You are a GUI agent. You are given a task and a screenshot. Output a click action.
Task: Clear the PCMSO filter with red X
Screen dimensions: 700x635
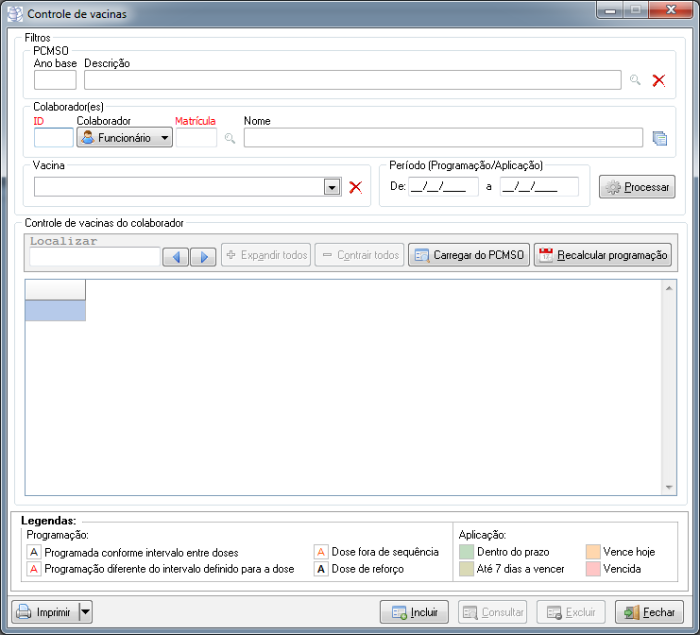(658, 80)
